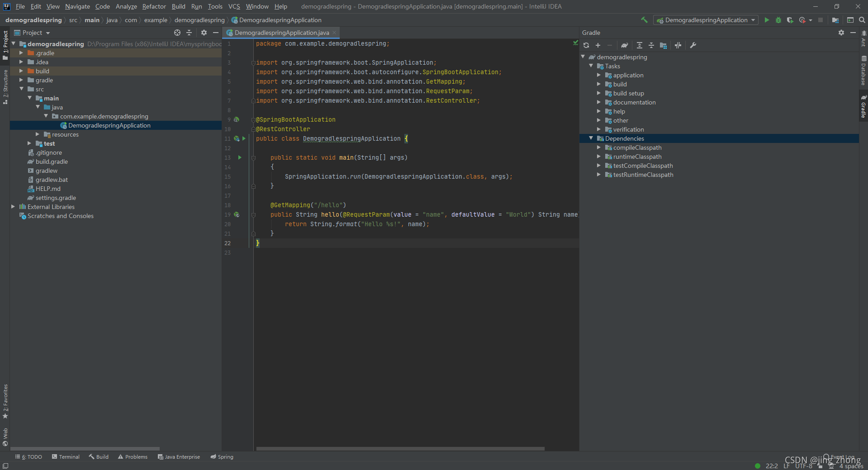This screenshot has width=868, height=470.
Task: Click the editor horizontal scrollbar
Action: [x=400, y=449]
